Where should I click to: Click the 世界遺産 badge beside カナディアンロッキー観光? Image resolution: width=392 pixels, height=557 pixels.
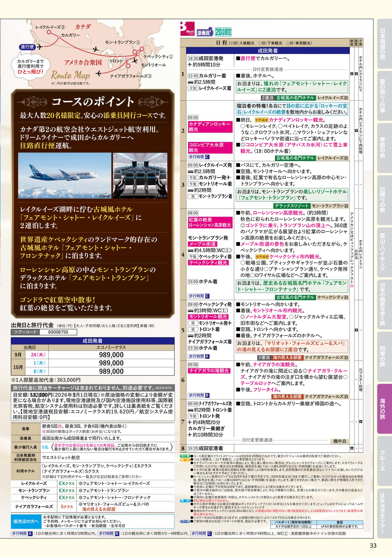(x=261, y=120)
